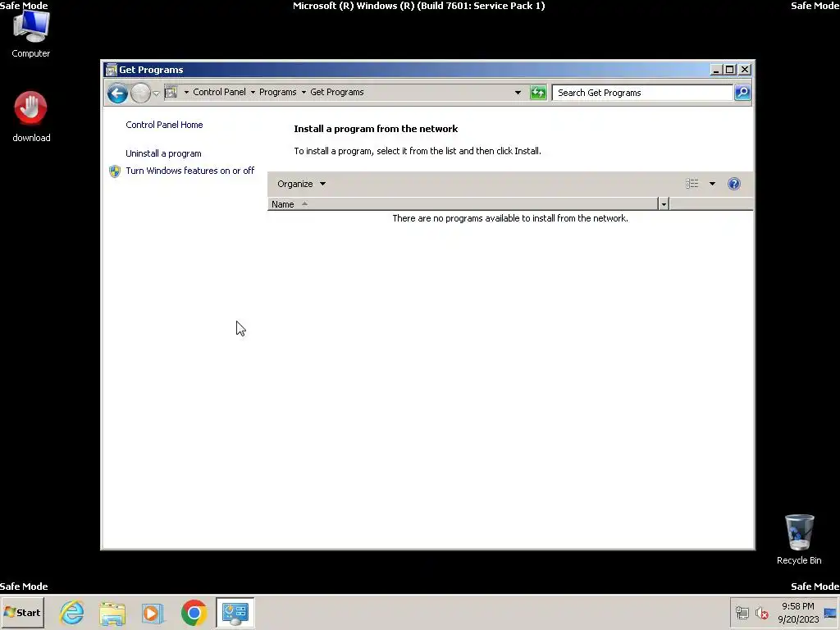
Task: Expand the arrow after Programs breadcrumb
Action: [304, 92]
